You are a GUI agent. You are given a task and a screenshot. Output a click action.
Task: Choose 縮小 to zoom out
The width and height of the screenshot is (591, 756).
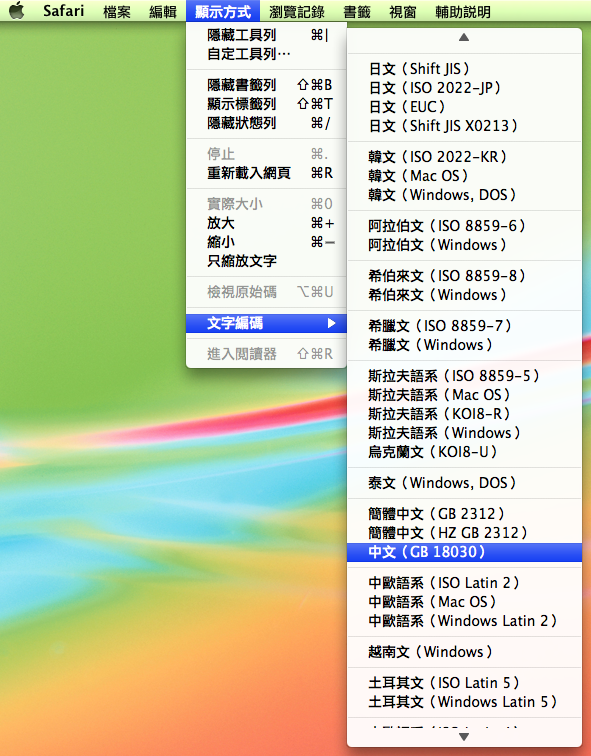point(266,242)
